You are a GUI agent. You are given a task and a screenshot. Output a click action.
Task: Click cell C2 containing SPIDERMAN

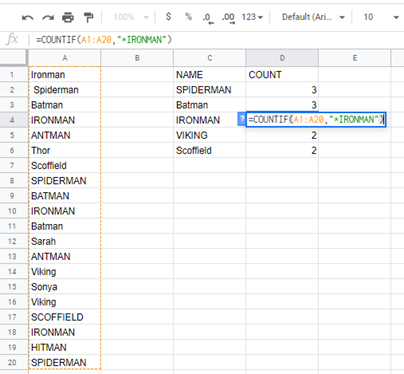(x=210, y=90)
